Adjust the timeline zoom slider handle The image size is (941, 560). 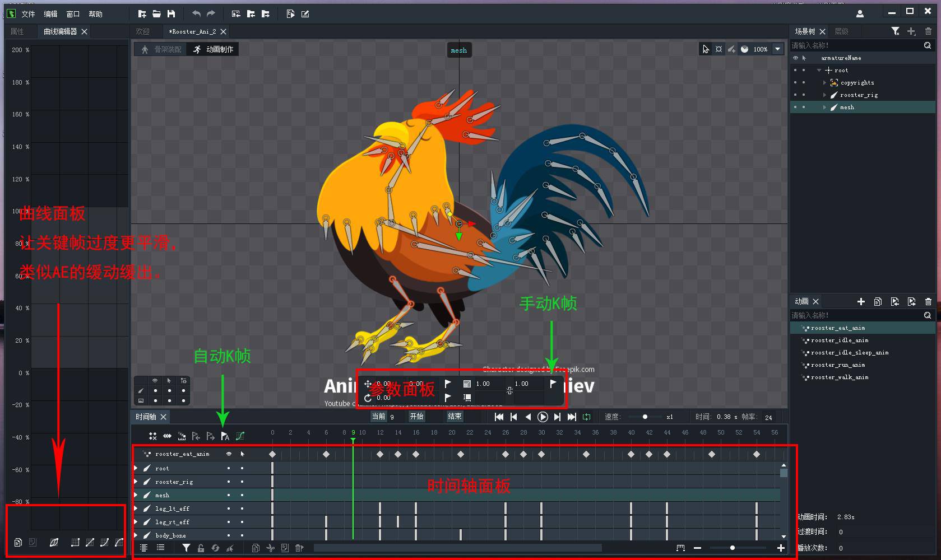pyautogui.click(x=732, y=548)
